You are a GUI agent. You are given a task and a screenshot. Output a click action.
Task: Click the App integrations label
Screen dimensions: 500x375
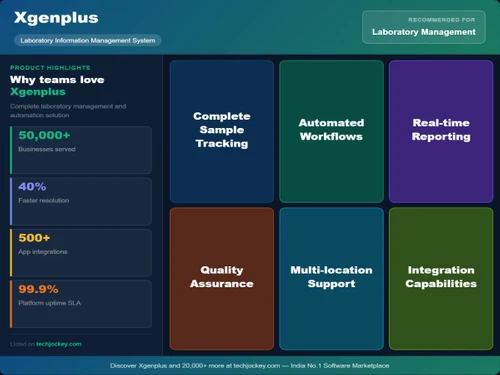(43, 252)
